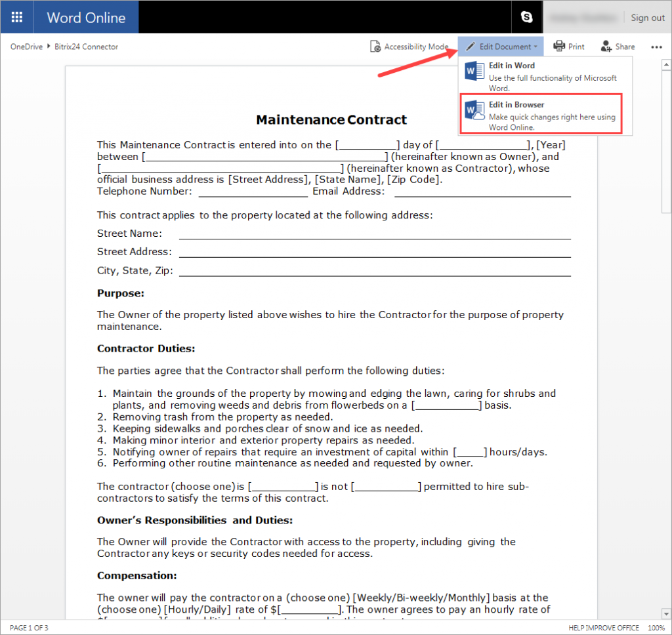672x635 pixels.
Task: Click duty item 'Performing other routine maintenance'
Action: [293, 463]
